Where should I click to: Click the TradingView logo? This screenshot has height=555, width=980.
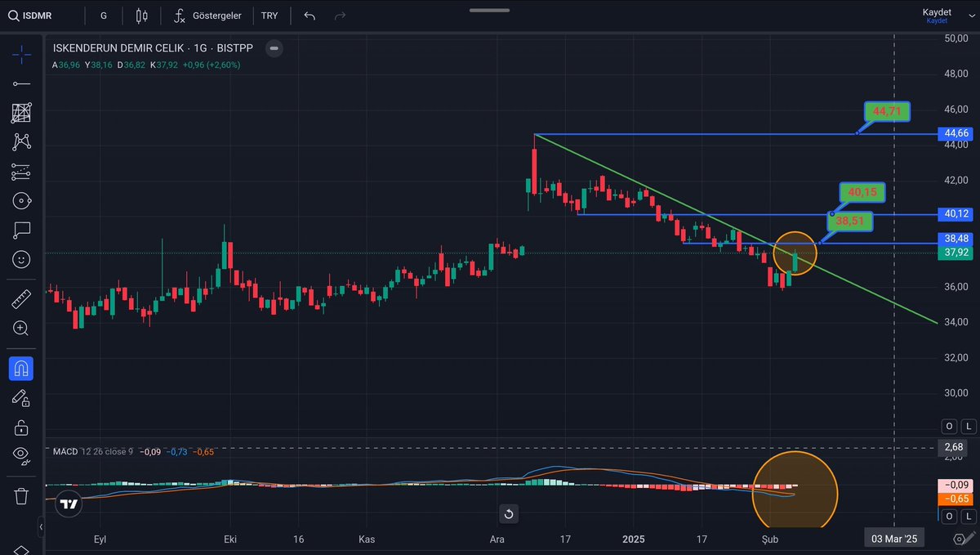[x=69, y=504]
